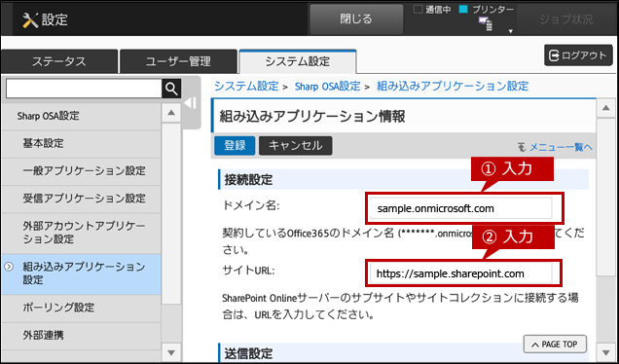Toggle the 通信中 indicator box

coord(418,9)
